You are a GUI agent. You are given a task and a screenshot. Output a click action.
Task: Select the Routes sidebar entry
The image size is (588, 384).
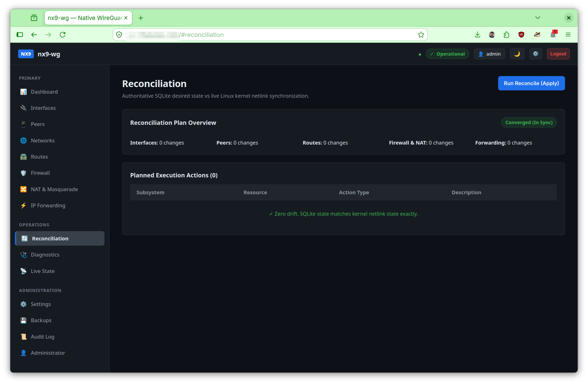[x=59, y=157]
